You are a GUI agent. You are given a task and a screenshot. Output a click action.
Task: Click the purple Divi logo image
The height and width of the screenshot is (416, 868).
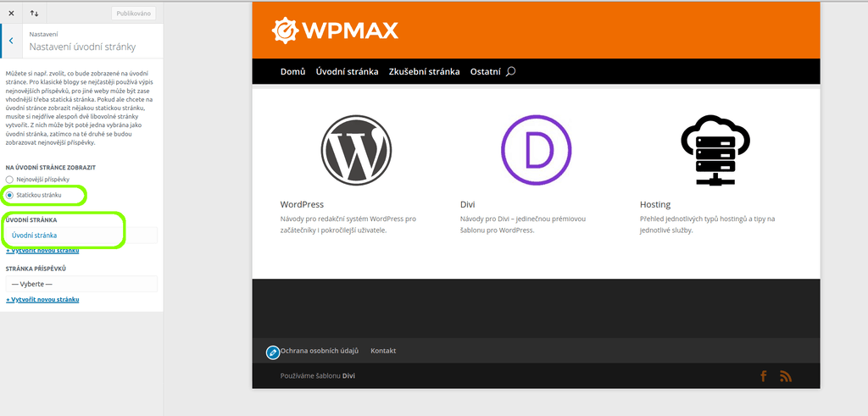[536, 150]
